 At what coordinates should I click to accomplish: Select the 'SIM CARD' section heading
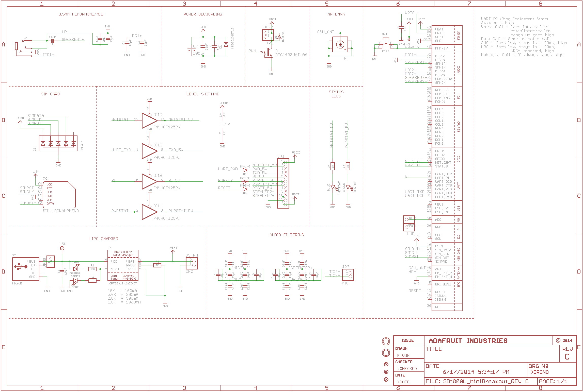coord(50,94)
